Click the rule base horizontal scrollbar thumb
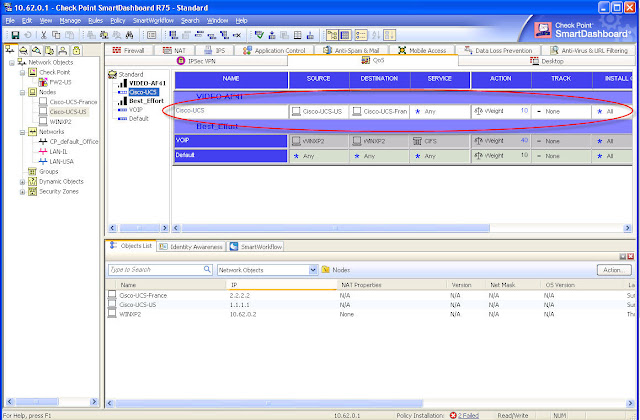The image size is (640, 420). (336, 228)
